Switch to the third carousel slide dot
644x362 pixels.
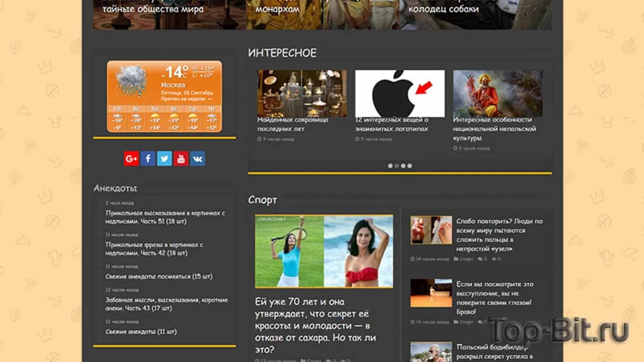click(x=403, y=166)
